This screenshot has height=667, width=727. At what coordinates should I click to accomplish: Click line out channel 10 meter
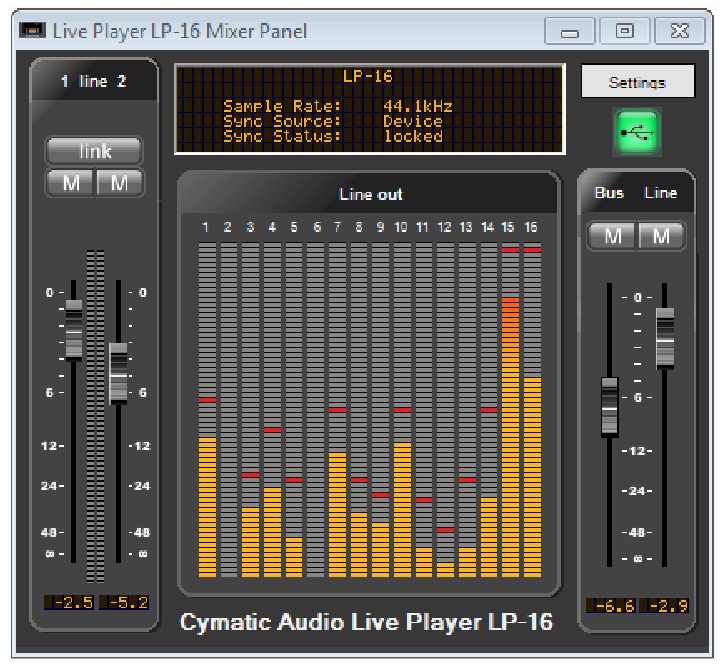402,410
